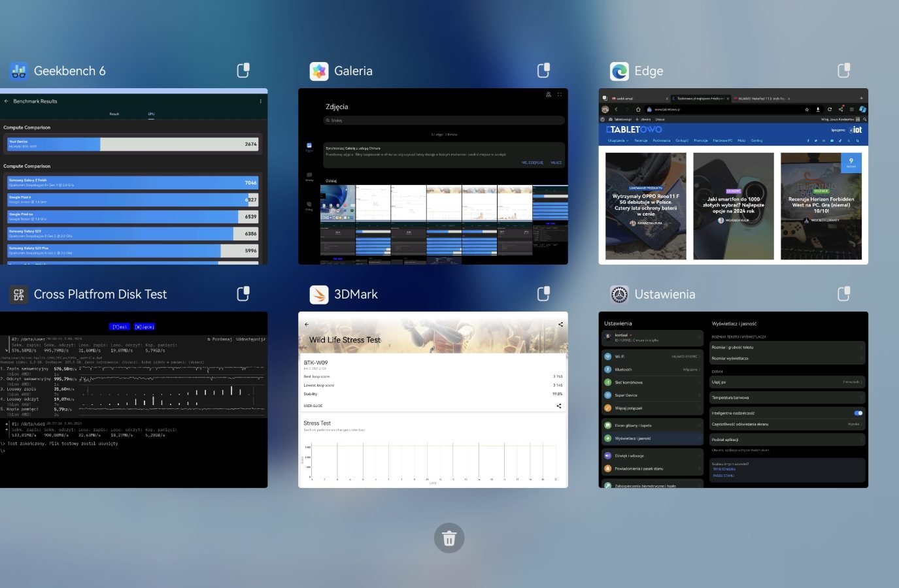The width and height of the screenshot is (899, 588).
Task: Toggle the Inteligentna rozdzielczość switch
Action: pos(858,413)
